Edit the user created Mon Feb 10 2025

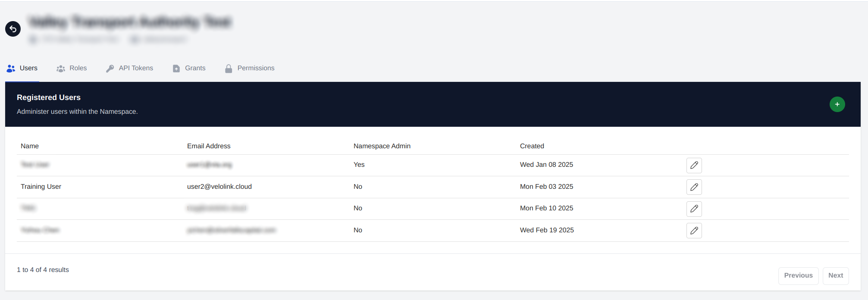coord(694,209)
